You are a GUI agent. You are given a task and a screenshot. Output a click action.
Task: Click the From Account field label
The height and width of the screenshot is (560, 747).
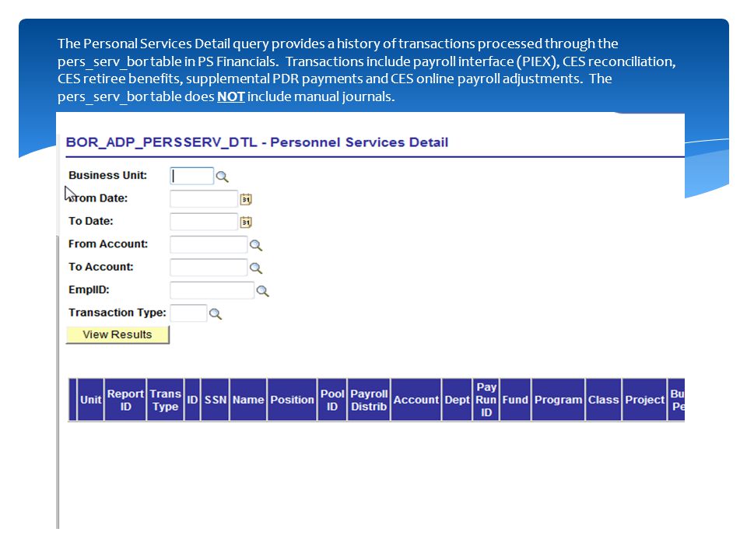[108, 243]
